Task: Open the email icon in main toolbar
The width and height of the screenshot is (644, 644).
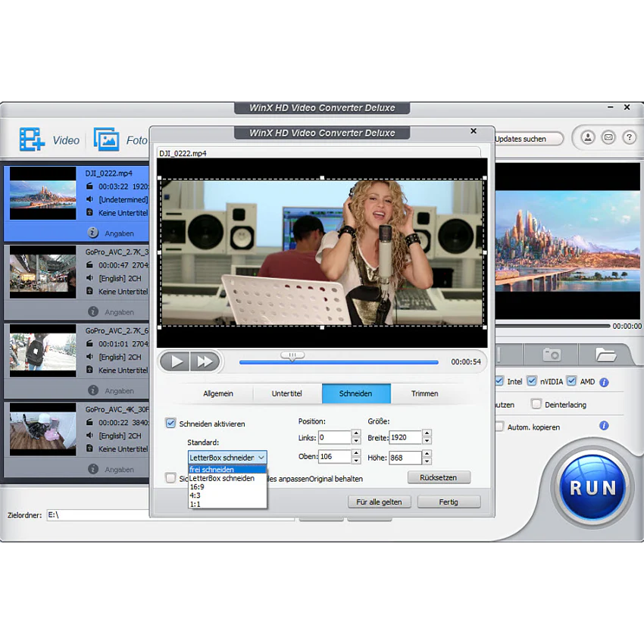Action: (x=608, y=138)
